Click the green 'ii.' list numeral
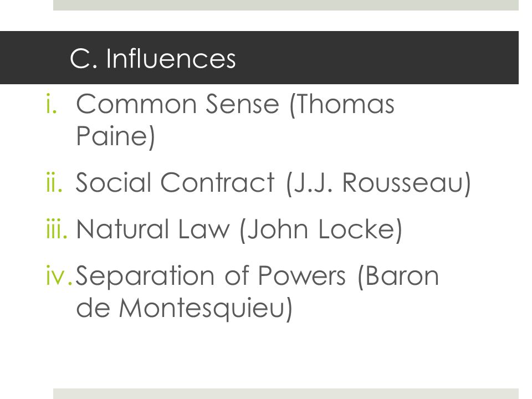The height and width of the screenshot is (399, 532). click(54, 182)
